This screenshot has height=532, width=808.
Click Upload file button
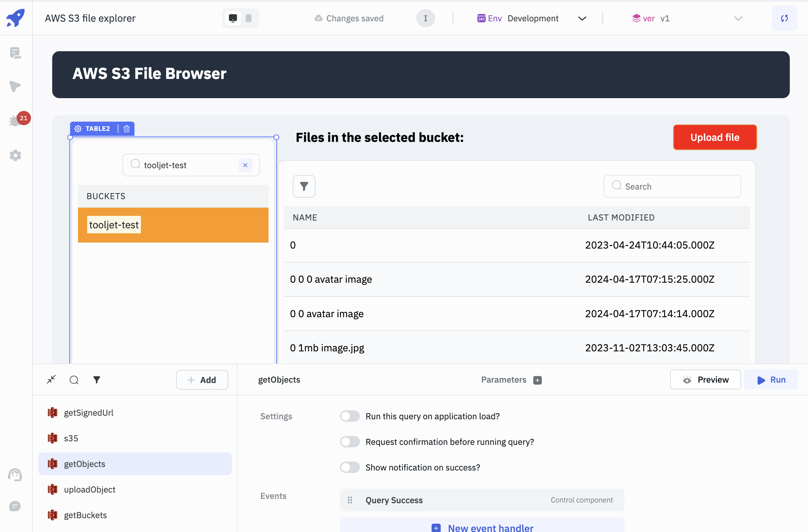pos(714,137)
